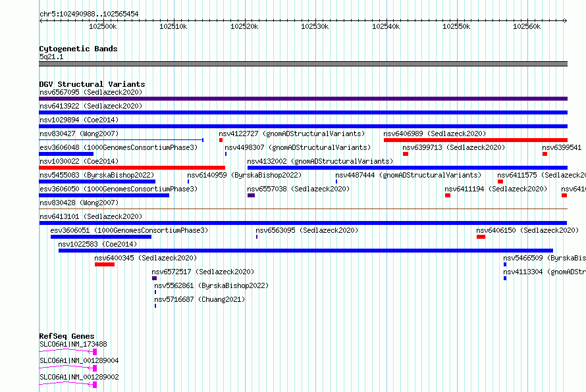The height and width of the screenshot is (392, 586).
Task: Click the DGV Structural Variants track title
Action: pyautogui.click(x=92, y=84)
